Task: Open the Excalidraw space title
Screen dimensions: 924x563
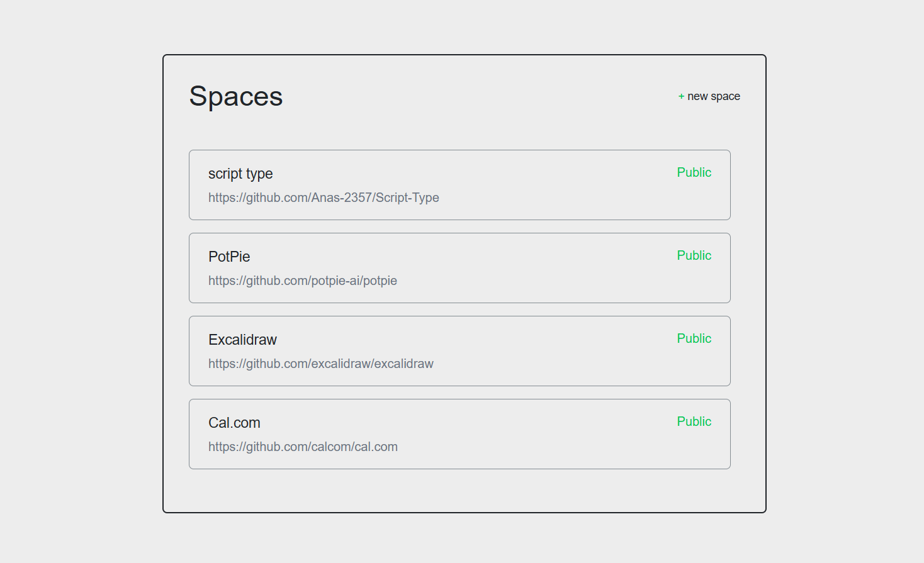Action: point(242,340)
